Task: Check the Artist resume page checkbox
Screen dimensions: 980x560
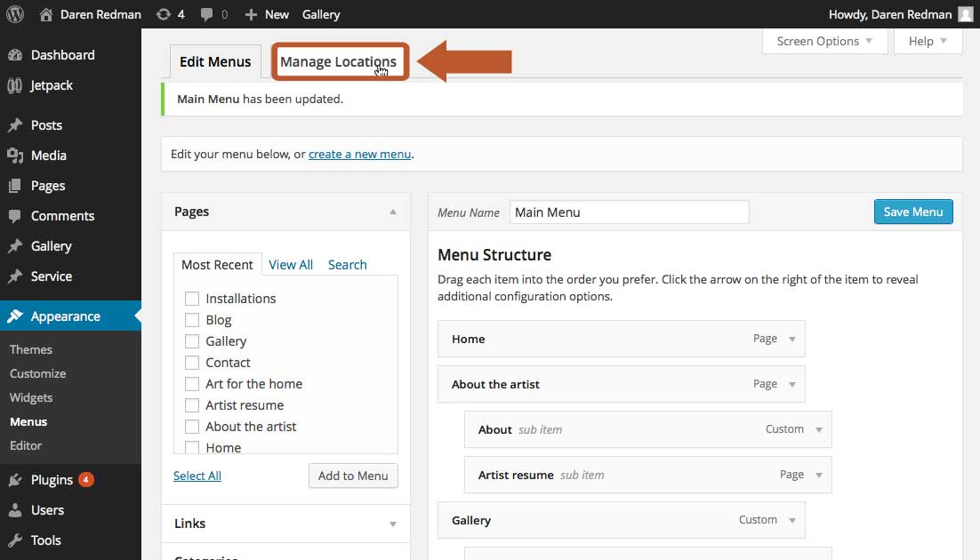Action: pos(192,405)
